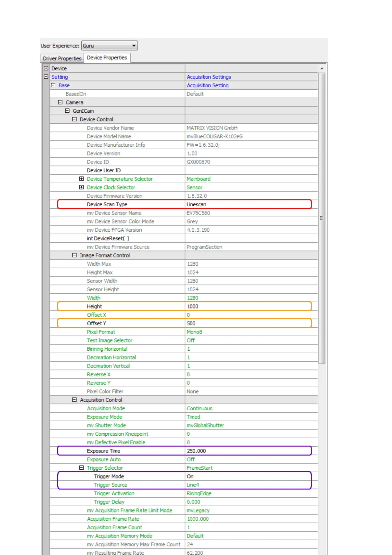The image size is (392, 555).
Task: Click the Pixel Format value Mono8
Action: (194, 332)
